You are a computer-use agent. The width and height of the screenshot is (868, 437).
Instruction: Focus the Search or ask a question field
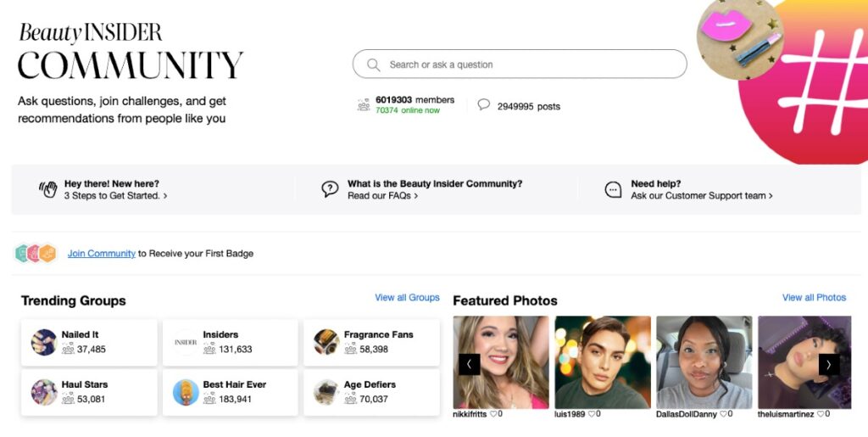point(520,64)
